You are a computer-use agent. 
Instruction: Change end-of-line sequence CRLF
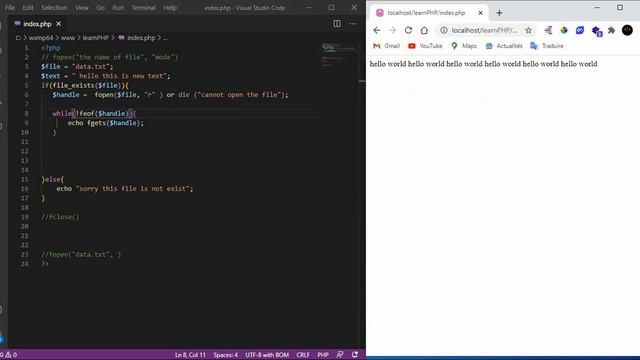tap(303, 355)
